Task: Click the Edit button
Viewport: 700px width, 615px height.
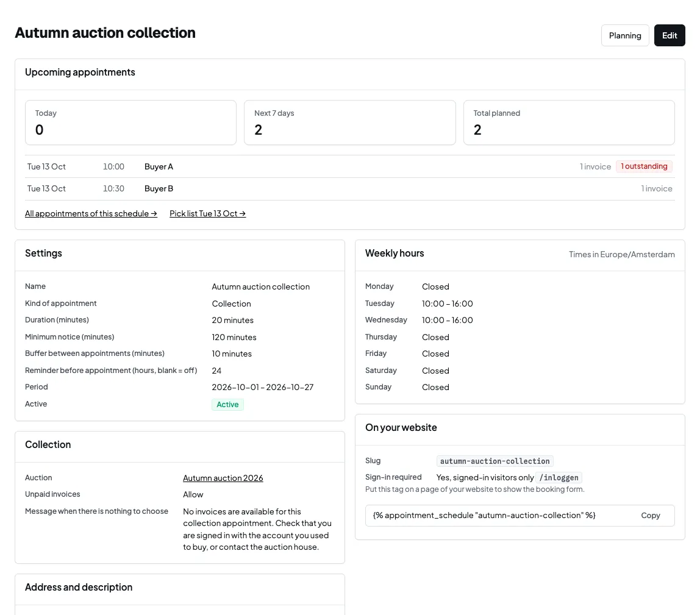Action: click(x=669, y=35)
